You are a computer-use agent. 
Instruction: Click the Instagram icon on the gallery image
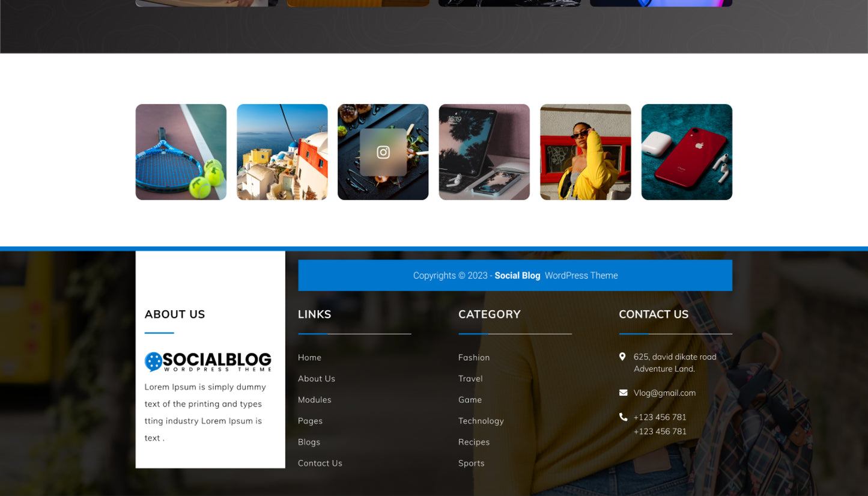tap(383, 152)
